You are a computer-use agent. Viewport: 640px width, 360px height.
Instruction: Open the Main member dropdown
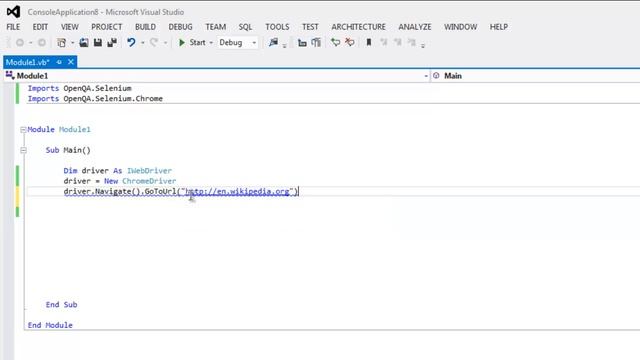(x=536, y=76)
